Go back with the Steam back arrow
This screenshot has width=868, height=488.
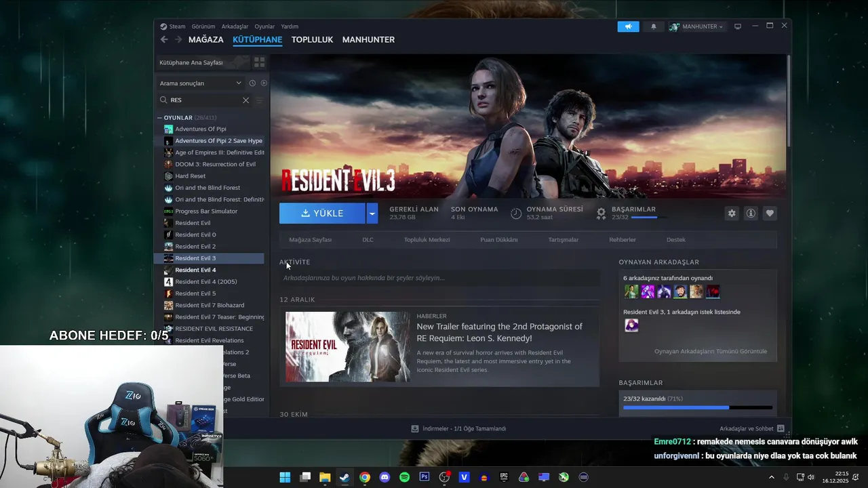pos(164,39)
